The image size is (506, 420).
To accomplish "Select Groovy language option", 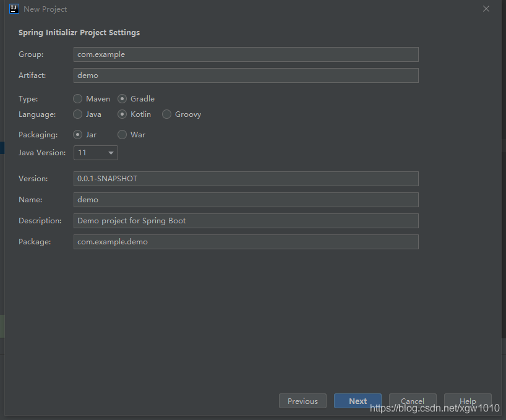I will coord(167,114).
